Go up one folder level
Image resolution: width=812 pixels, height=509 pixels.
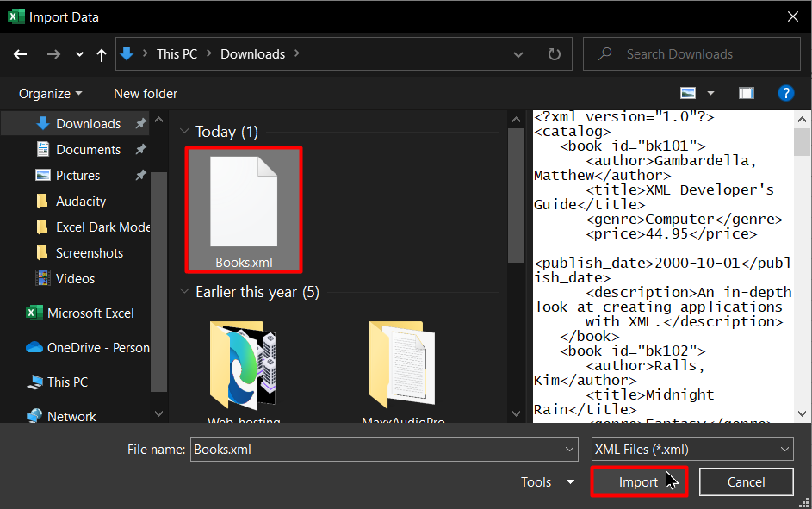coord(102,54)
